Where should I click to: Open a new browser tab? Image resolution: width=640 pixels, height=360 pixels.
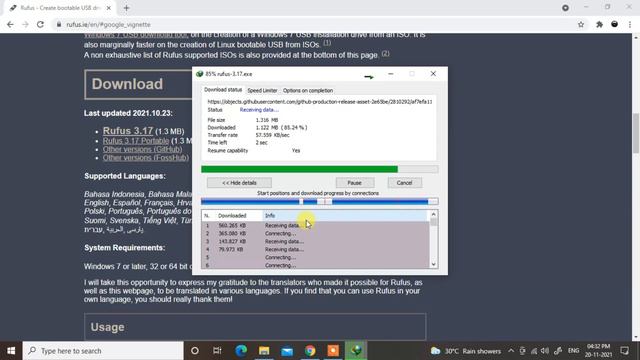[x=126, y=8]
